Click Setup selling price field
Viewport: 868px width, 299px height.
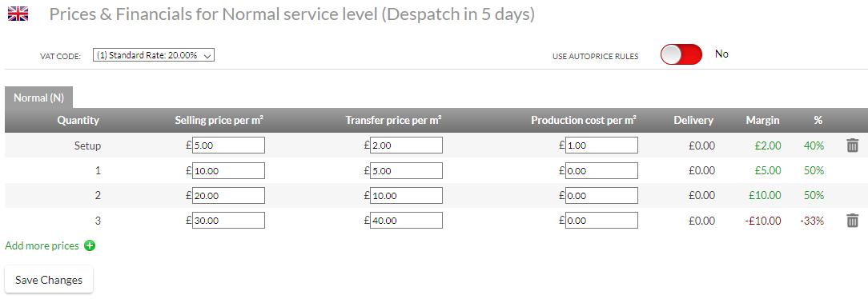click(x=229, y=146)
